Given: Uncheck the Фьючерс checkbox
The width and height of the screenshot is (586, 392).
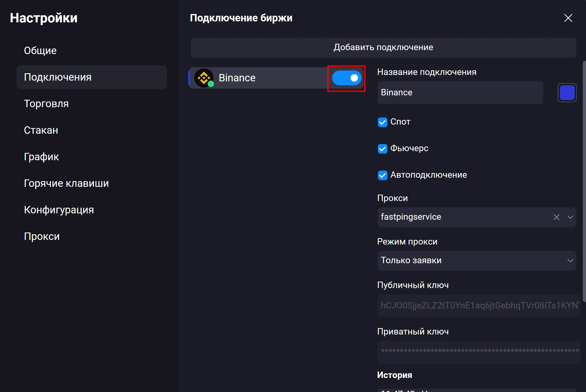Looking at the screenshot, I should pos(382,149).
